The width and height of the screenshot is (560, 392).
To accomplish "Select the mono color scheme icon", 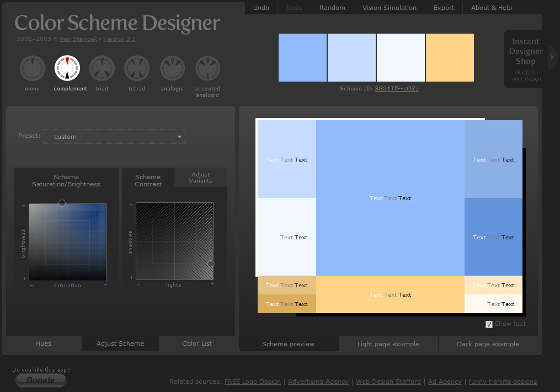I will pos(32,68).
